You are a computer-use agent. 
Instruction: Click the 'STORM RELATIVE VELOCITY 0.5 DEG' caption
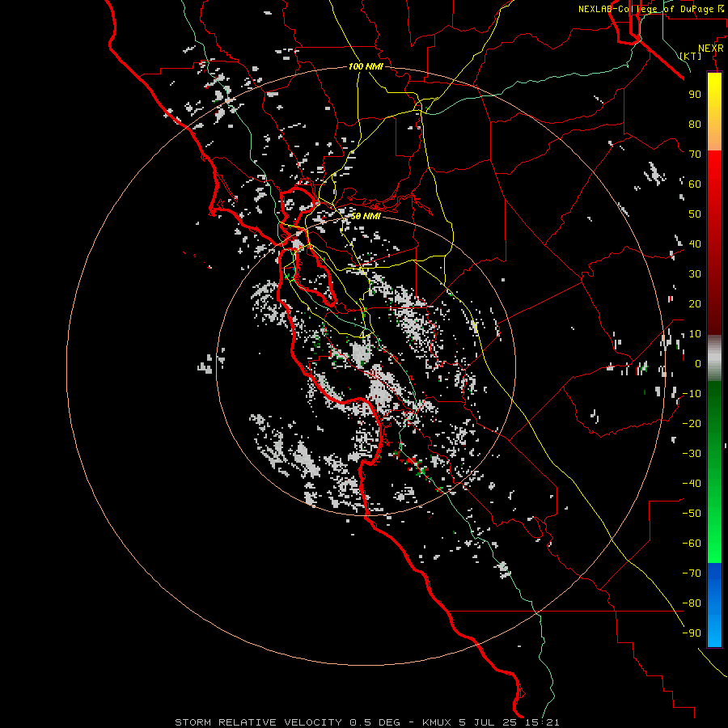287,722
